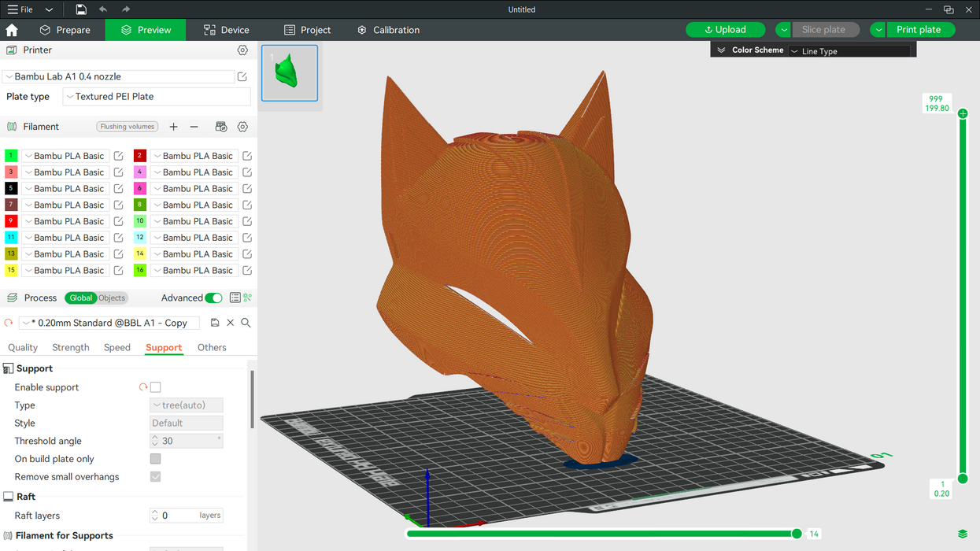
Task: Open the Plate type dropdown
Action: [x=157, y=97]
